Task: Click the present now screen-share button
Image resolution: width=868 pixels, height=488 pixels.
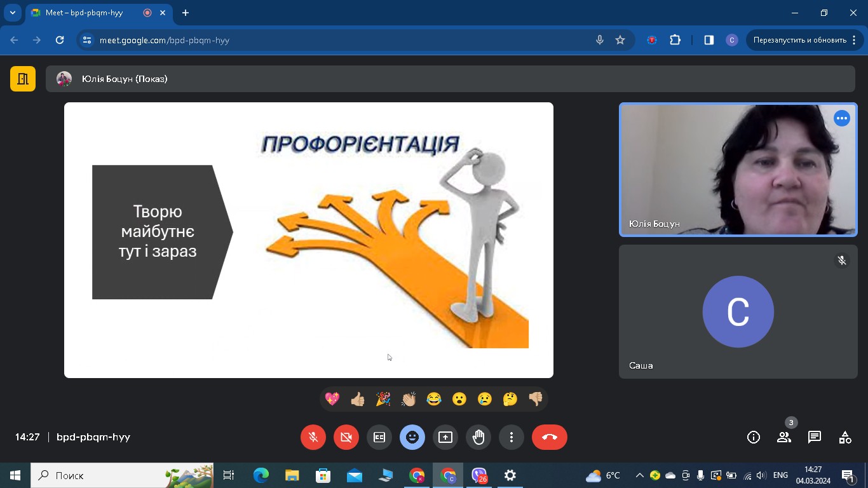Action: pyautogui.click(x=445, y=437)
